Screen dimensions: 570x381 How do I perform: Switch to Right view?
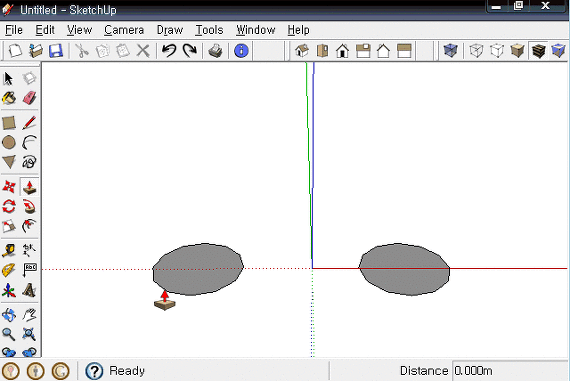tap(363, 51)
